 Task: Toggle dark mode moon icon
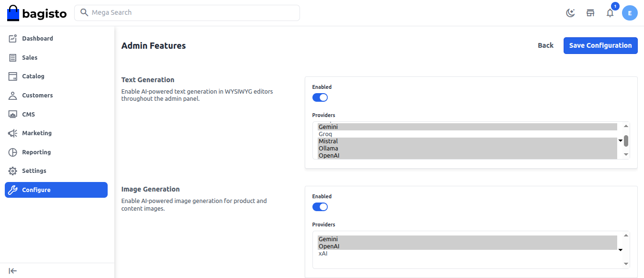[x=570, y=13]
